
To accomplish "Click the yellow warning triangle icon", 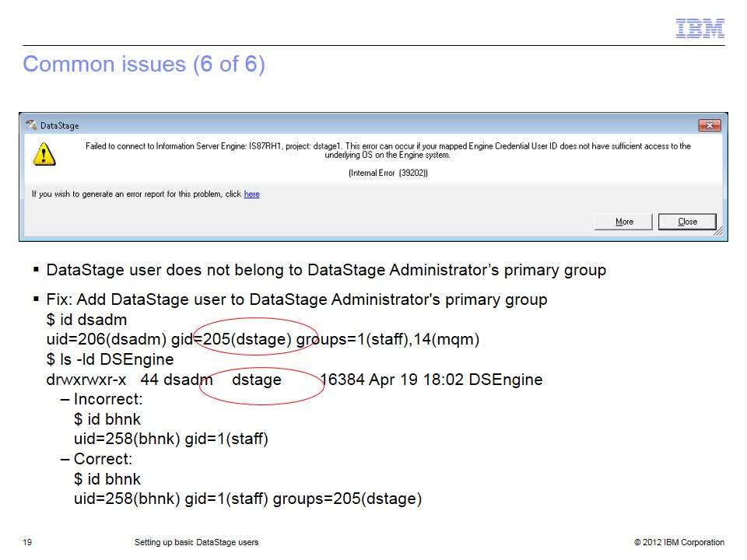I will pyautogui.click(x=44, y=154).
